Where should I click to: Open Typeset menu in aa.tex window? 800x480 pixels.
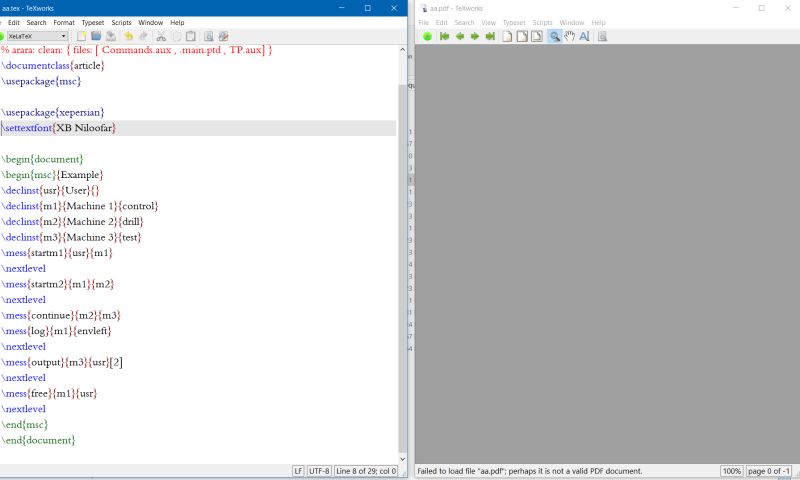93,22
